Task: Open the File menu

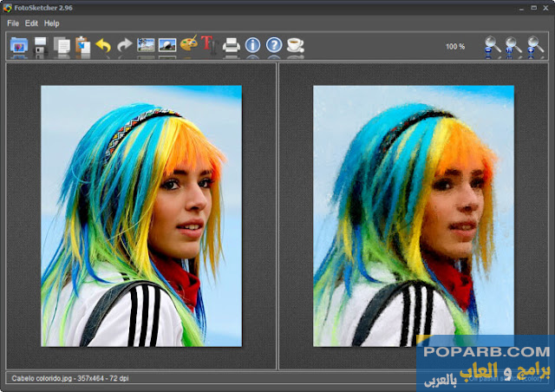Action: pos(13,23)
